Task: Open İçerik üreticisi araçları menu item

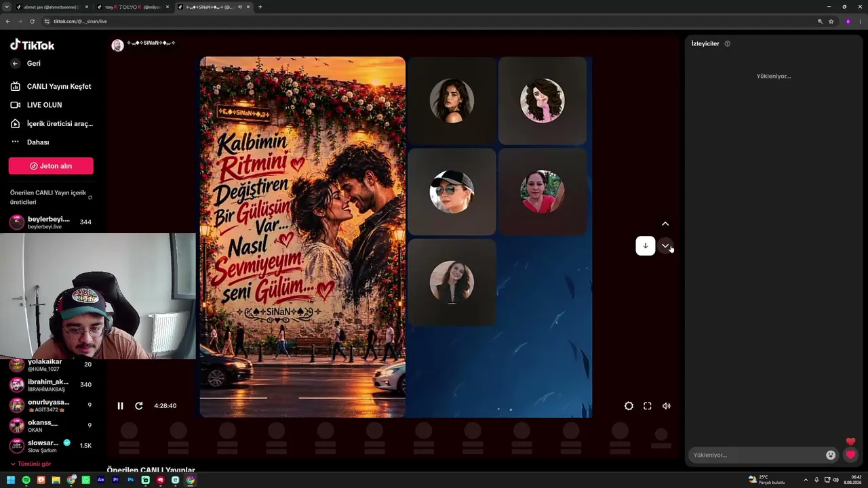Action: click(52, 123)
